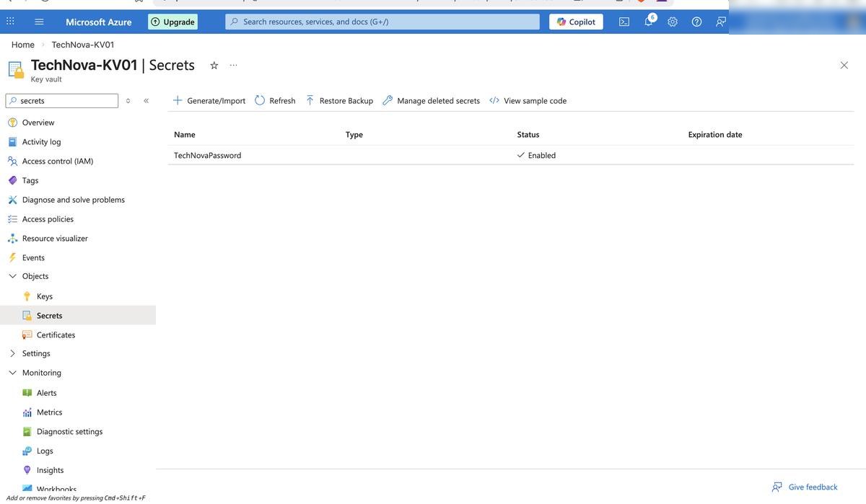This screenshot has width=866, height=504.
Task: Open Manage deleted secrets
Action: click(431, 101)
